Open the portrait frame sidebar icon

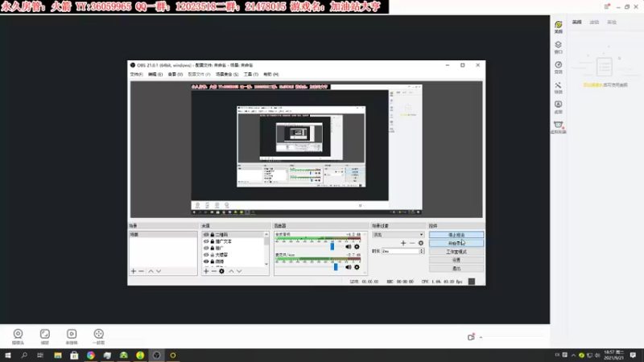(558, 107)
